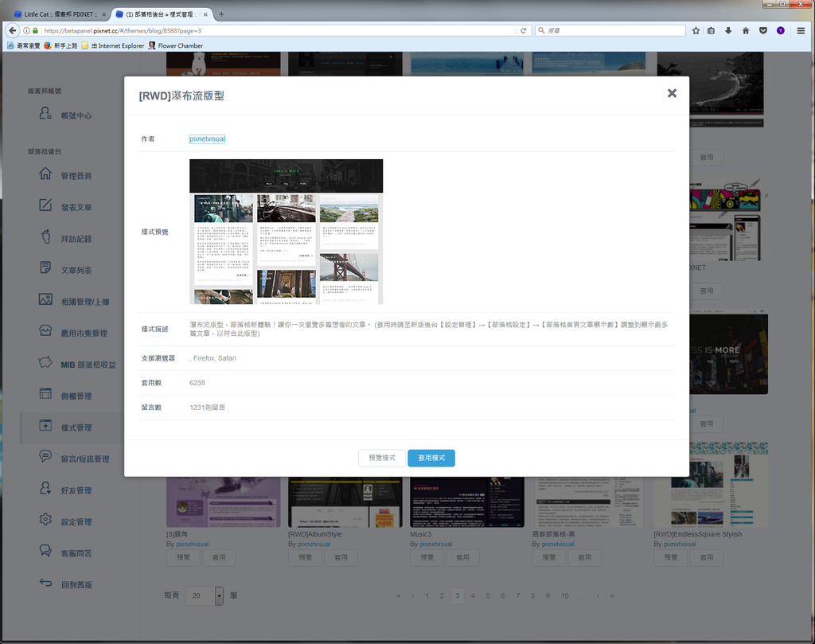
Task: Click 套用 under 痞客部落格-黑 theme
Action: pos(585,557)
